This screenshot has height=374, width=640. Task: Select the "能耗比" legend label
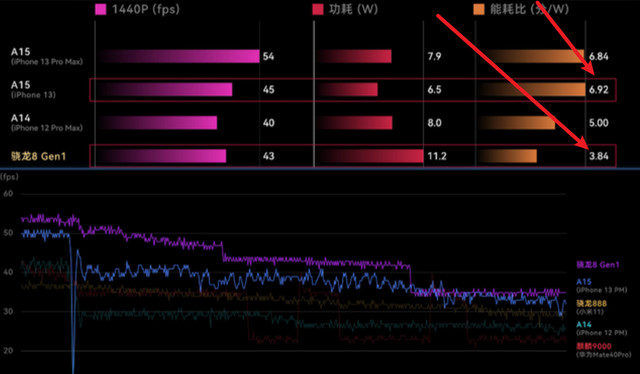click(529, 9)
